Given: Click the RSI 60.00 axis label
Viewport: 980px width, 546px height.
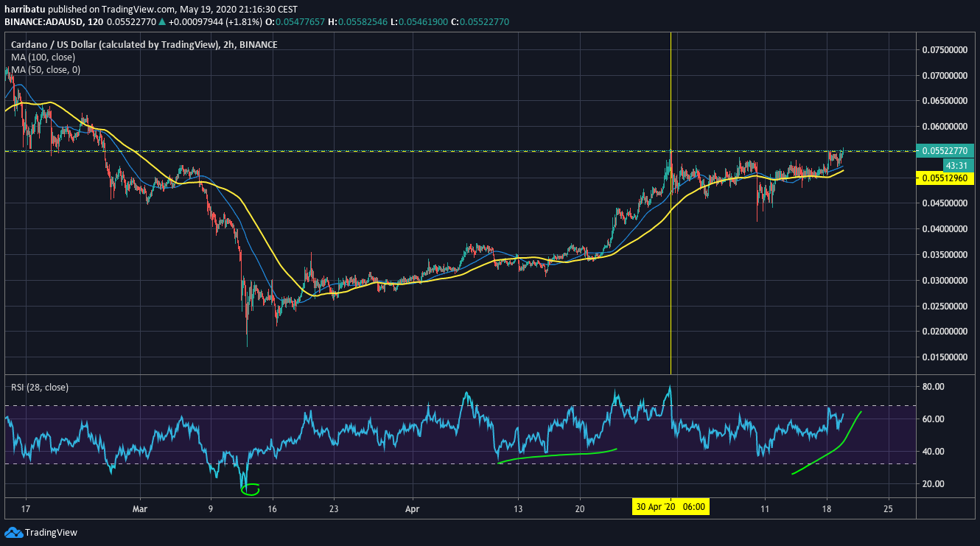Looking at the screenshot, I should coord(933,419).
